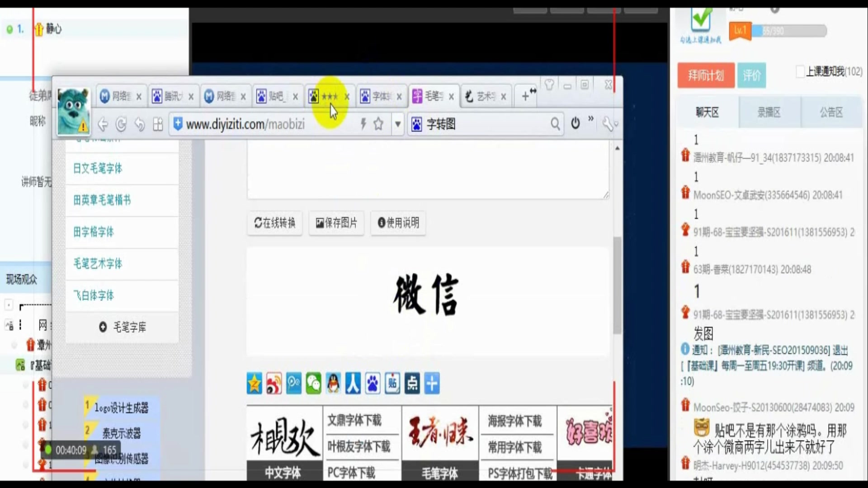This screenshot has width=868, height=488.
Task: Click the 中文字体 thumbnail banner
Action: tap(284, 444)
